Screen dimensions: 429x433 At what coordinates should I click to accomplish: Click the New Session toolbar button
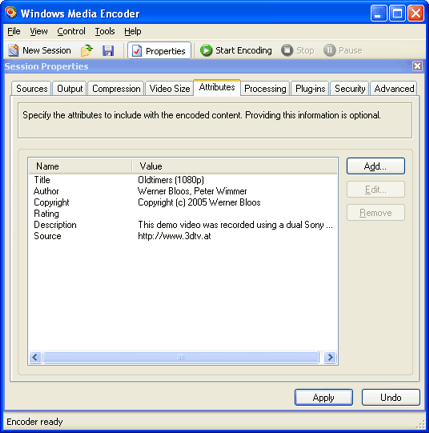(40, 50)
